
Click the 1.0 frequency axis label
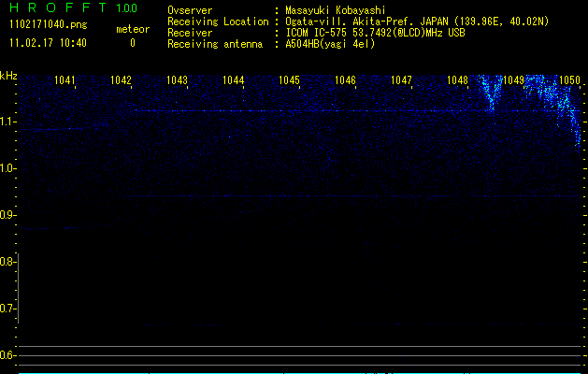tap(7, 168)
